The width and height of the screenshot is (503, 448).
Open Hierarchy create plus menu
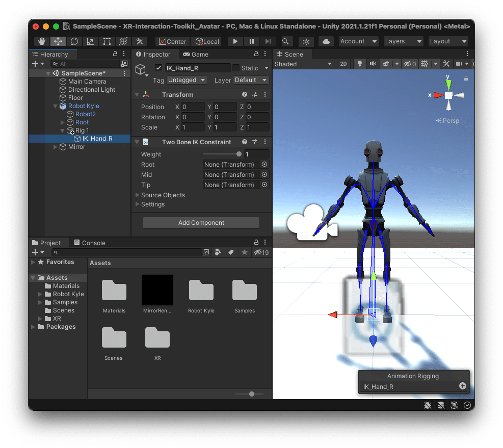38,64
